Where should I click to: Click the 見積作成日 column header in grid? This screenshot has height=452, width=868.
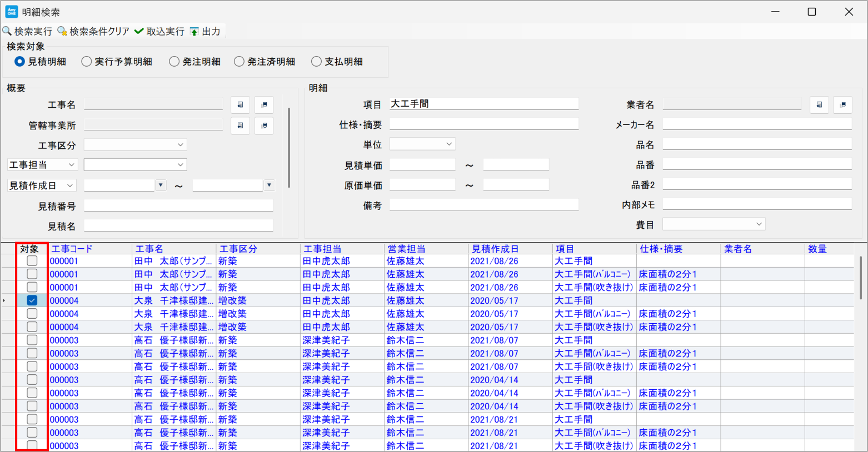tap(495, 249)
